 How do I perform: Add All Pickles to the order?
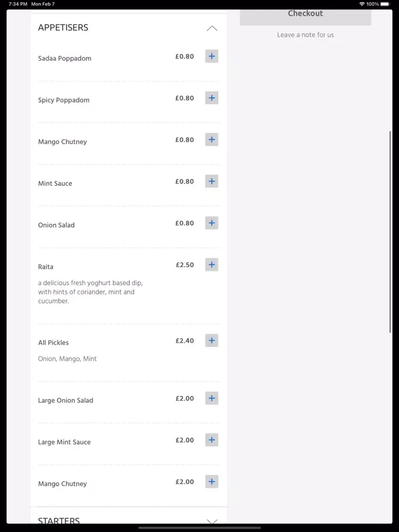tap(212, 340)
